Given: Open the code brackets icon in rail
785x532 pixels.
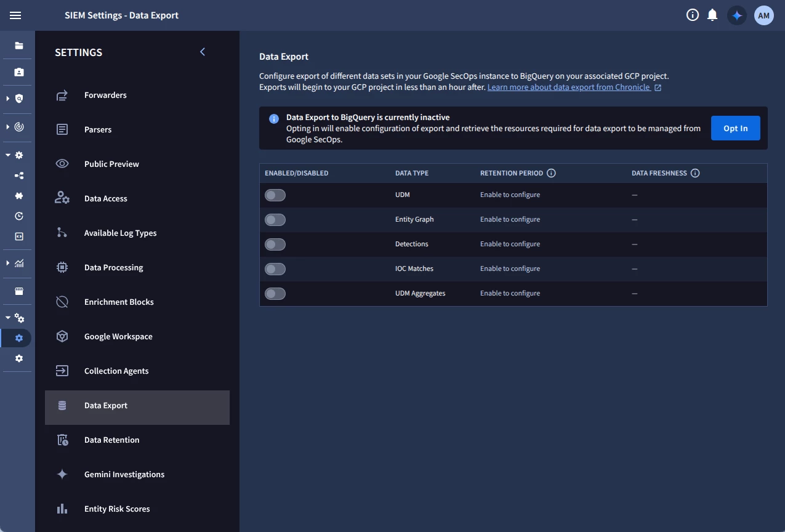Looking at the screenshot, I should pyautogui.click(x=19, y=236).
